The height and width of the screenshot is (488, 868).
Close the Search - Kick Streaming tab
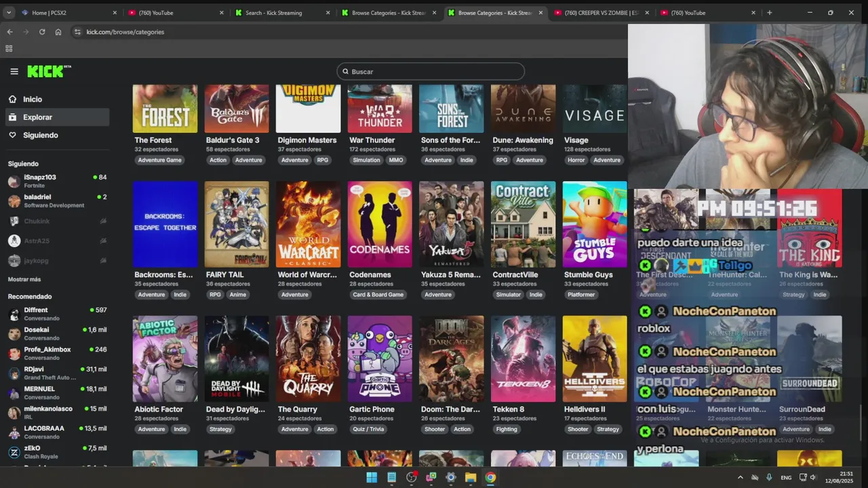pyautogui.click(x=328, y=12)
